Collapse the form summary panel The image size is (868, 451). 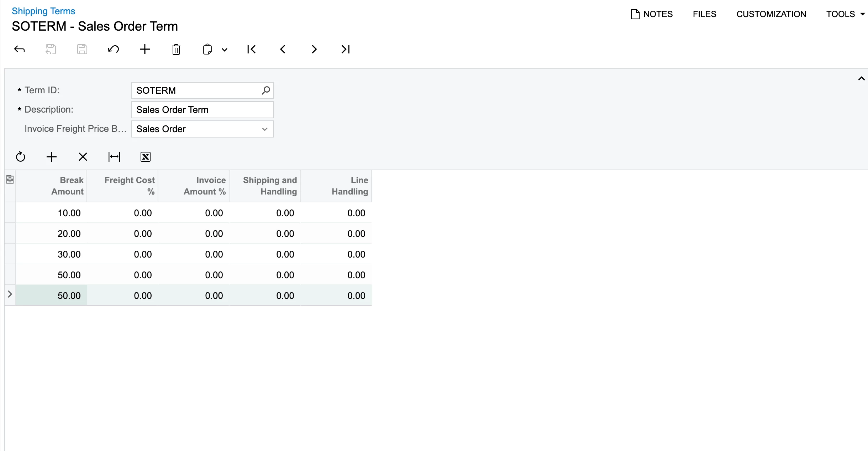pyautogui.click(x=861, y=79)
